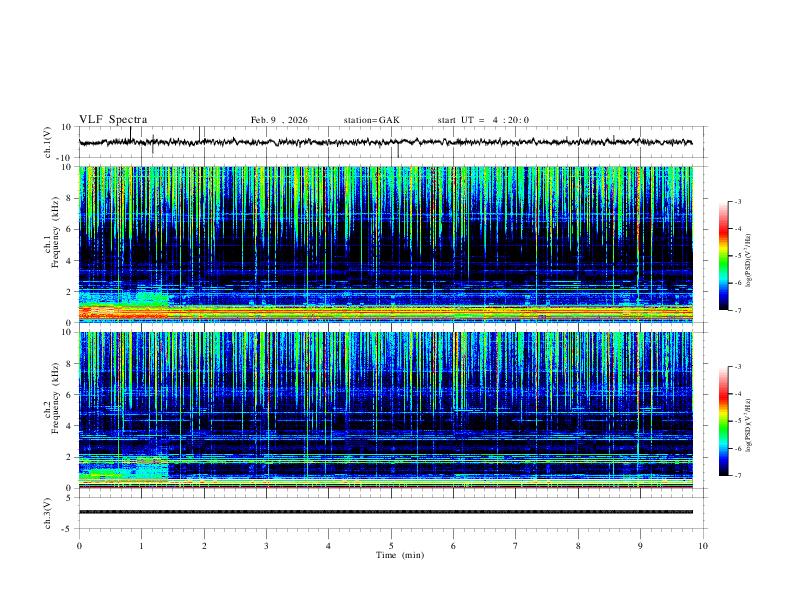This screenshot has height=612, width=792.
Task: Click the 'ch.3(V)' axis label
Action: tap(48, 513)
